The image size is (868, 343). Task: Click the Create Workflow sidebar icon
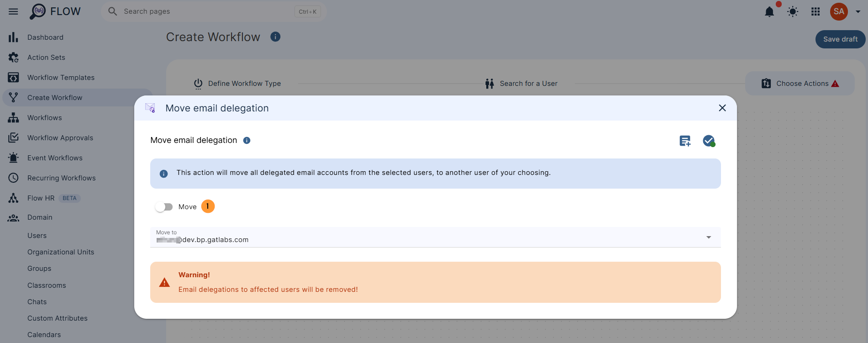(x=14, y=97)
